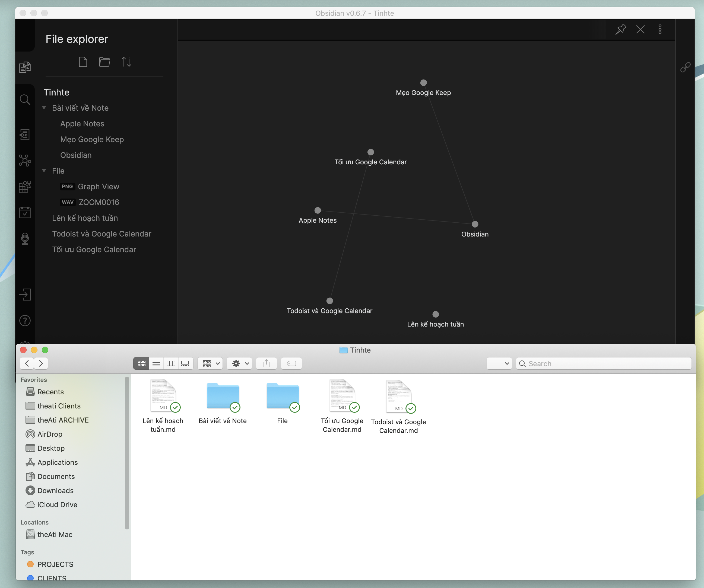Select Downloads in the Finder sidebar
This screenshot has width=704, height=588.
(x=55, y=491)
